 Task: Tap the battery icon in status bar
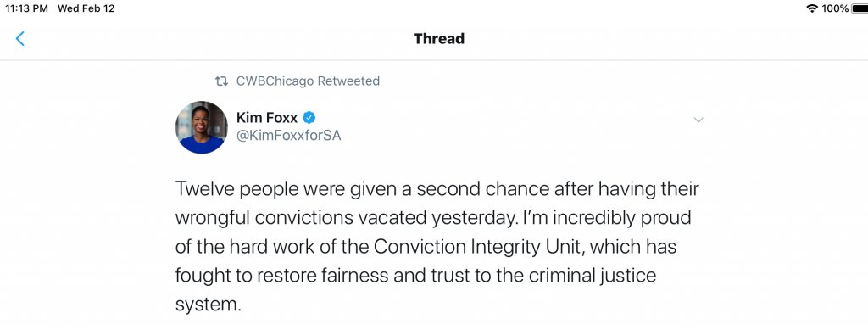[x=859, y=8]
